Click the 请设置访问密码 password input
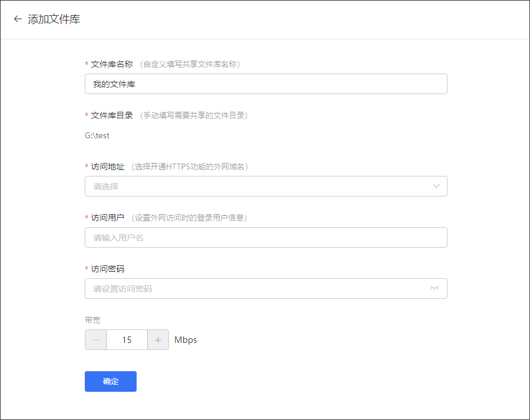This screenshot has width=530, height=420. (x=253, y=289)
